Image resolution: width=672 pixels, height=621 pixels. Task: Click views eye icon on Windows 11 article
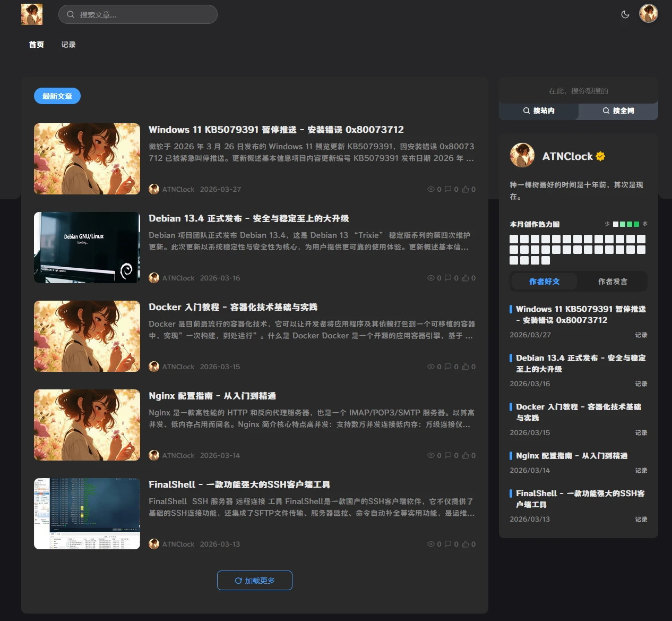[431, 189]
